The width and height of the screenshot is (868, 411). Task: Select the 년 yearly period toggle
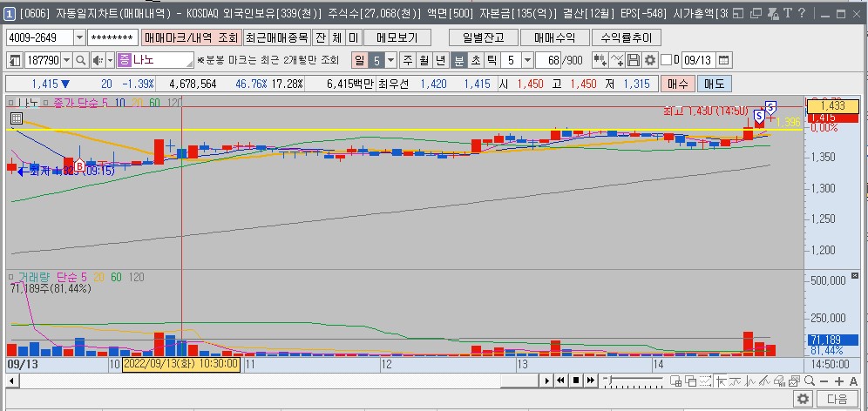click(440, 60)
